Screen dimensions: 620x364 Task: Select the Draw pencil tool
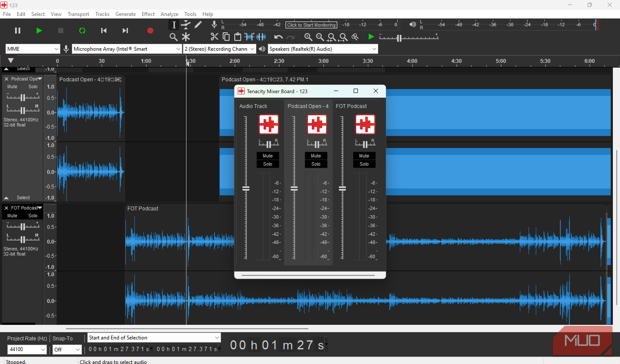(x=198, y=25)
